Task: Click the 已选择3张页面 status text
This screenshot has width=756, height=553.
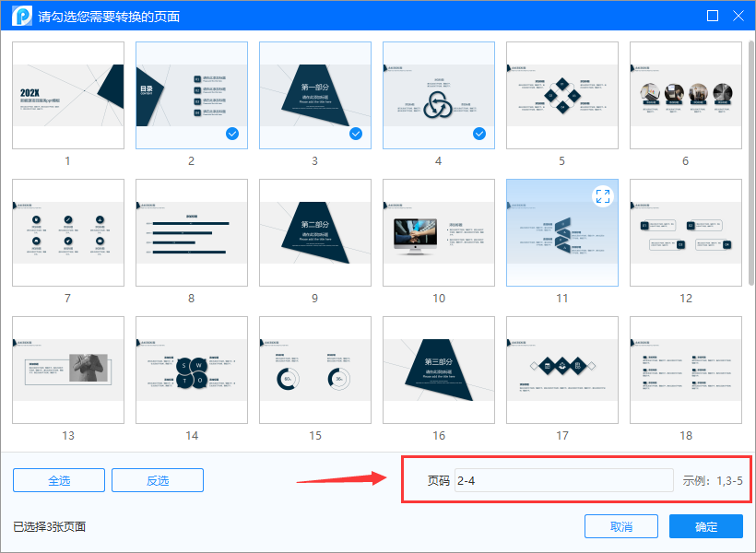Action: point(50,526)
